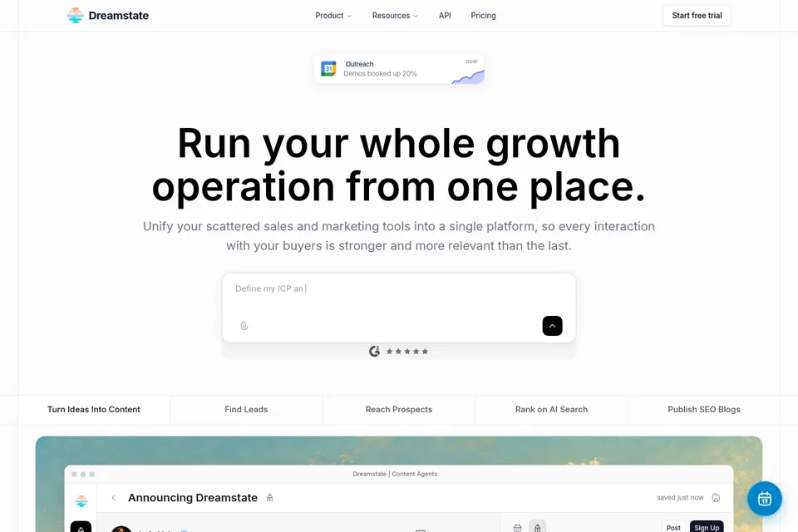This screenshot has height=532, width=798.
Task: Open the floating blue calendar button
Action: (x=765, y=499)
